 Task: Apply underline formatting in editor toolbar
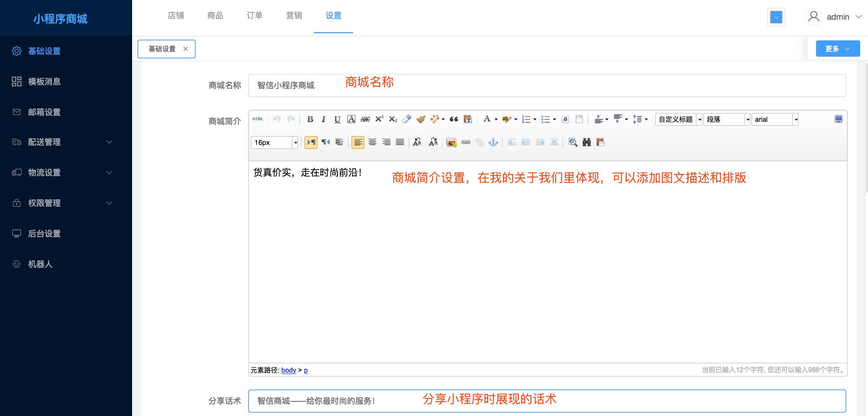(337, 119)
